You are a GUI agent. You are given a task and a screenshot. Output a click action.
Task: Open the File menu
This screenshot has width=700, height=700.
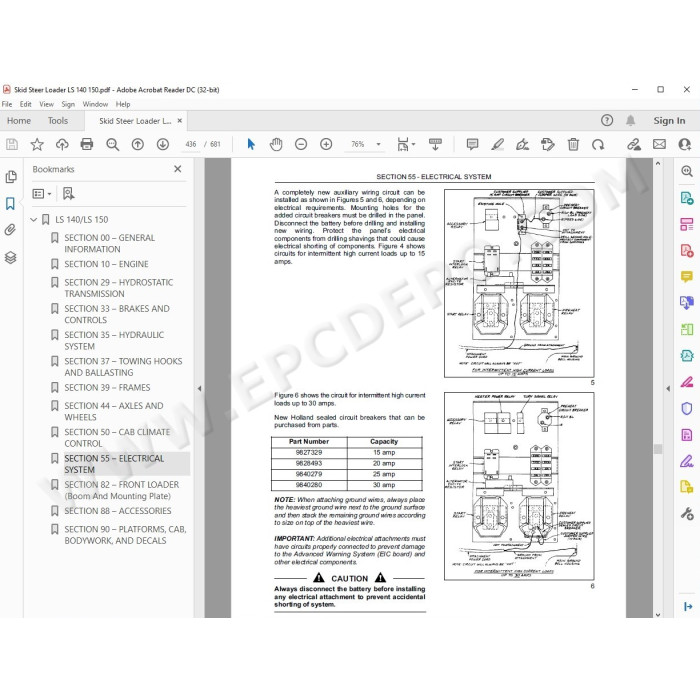[7, 104]
